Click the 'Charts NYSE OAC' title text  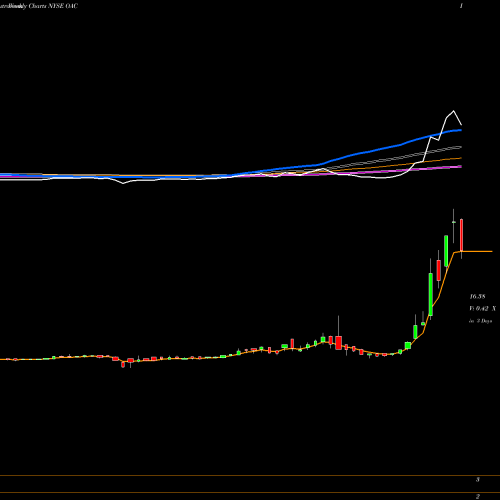(53, 6)
